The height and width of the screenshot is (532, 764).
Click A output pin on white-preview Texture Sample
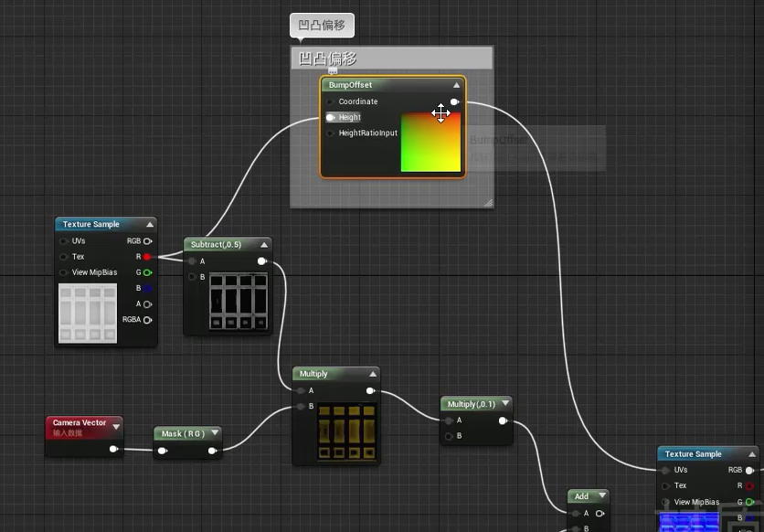(x=148, y=304)
